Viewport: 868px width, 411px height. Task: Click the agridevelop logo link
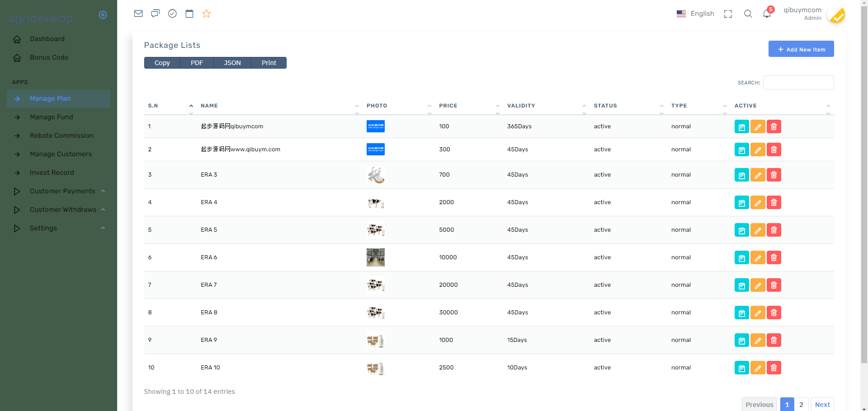click(x=41, y=19)
